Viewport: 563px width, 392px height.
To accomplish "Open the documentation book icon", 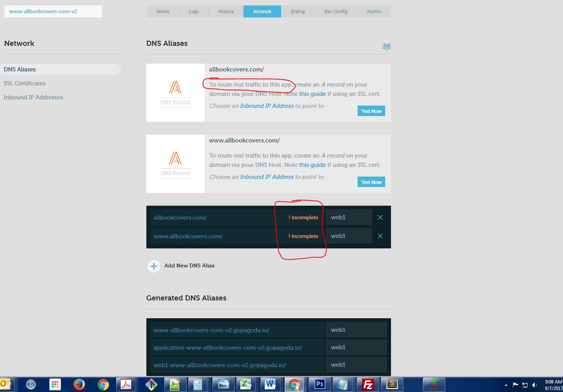I will tap(386, 47).
